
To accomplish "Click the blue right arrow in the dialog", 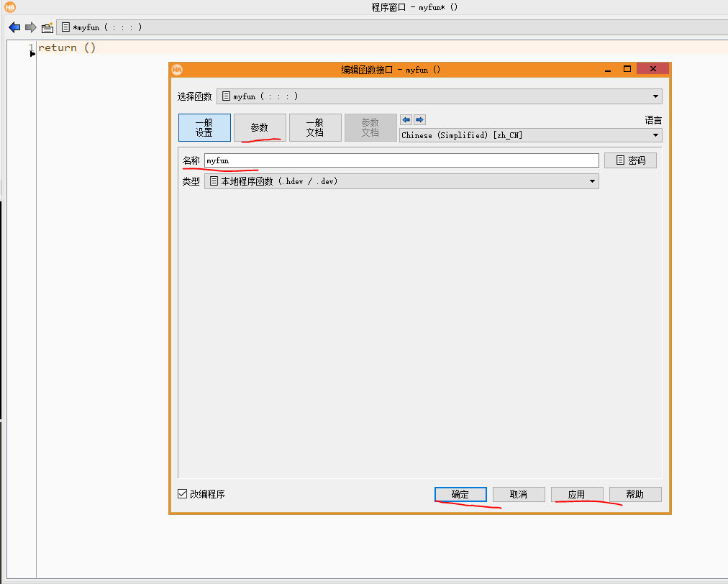I will (x=418, y=119).
